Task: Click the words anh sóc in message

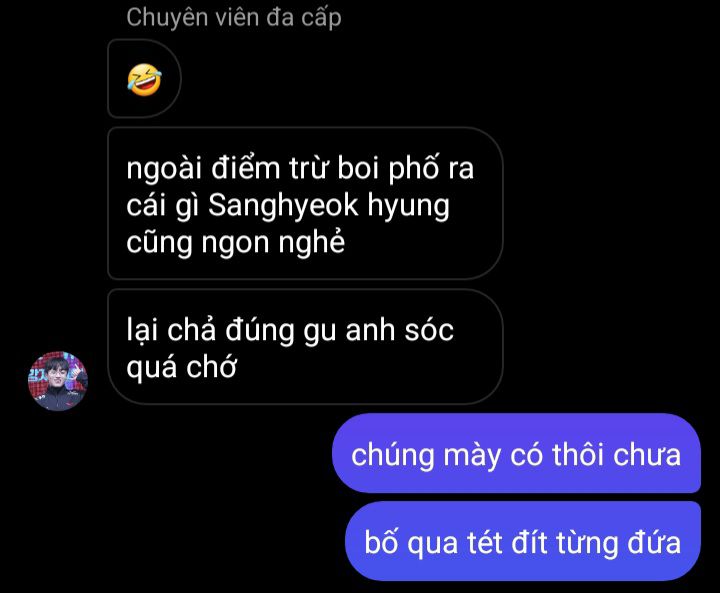Action: tap(399, 330)
